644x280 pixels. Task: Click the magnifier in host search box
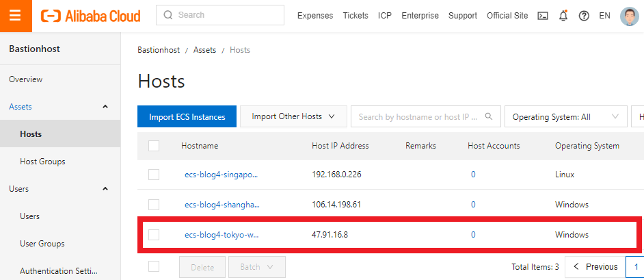489,116
